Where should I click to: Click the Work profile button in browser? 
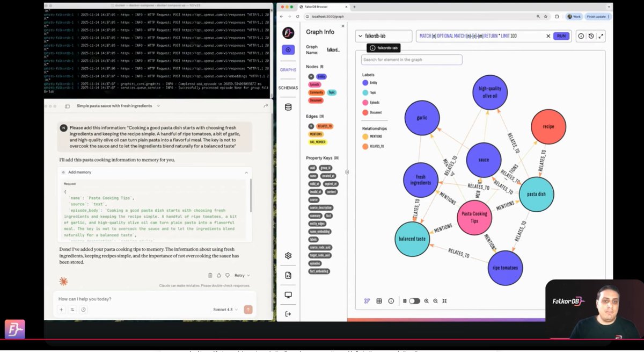coord(573,17)
